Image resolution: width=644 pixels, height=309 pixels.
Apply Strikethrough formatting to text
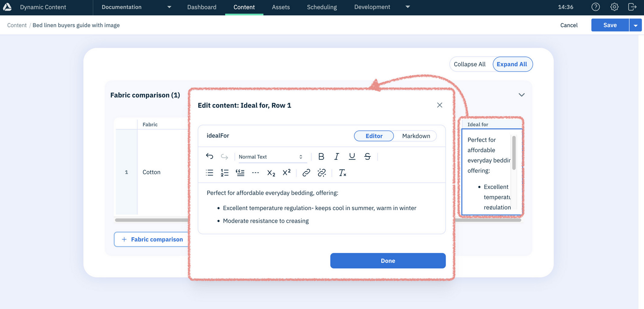click(x=367, y=156)
